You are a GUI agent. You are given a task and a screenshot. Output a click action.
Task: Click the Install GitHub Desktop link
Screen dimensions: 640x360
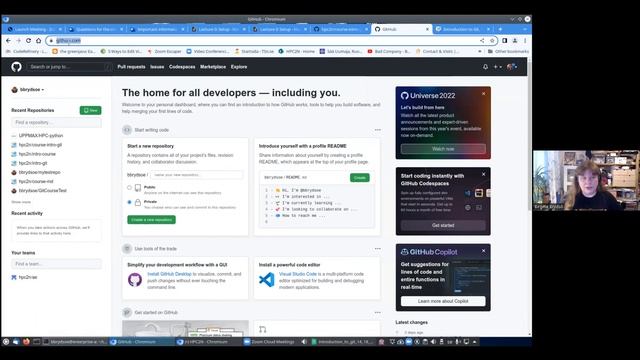tap(169, 274)
